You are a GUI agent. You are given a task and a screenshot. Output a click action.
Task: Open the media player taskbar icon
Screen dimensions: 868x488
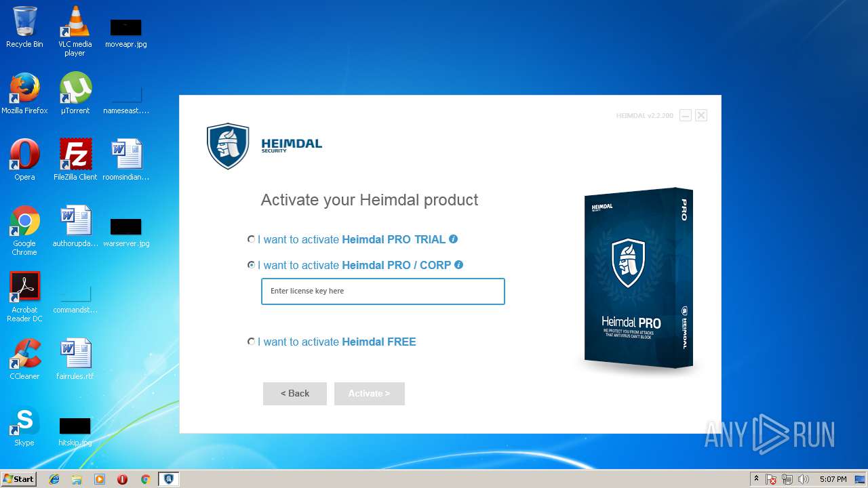(x=100, y=479)
